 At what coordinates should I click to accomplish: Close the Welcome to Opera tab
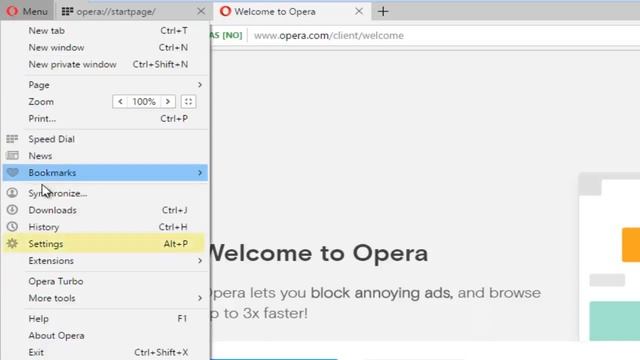(x=359, y=11)
